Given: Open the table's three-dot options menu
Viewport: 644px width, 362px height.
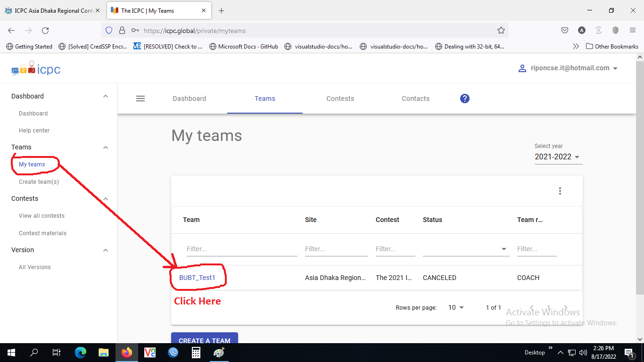Looking at the screenshot, I should [x=560, y=191].
